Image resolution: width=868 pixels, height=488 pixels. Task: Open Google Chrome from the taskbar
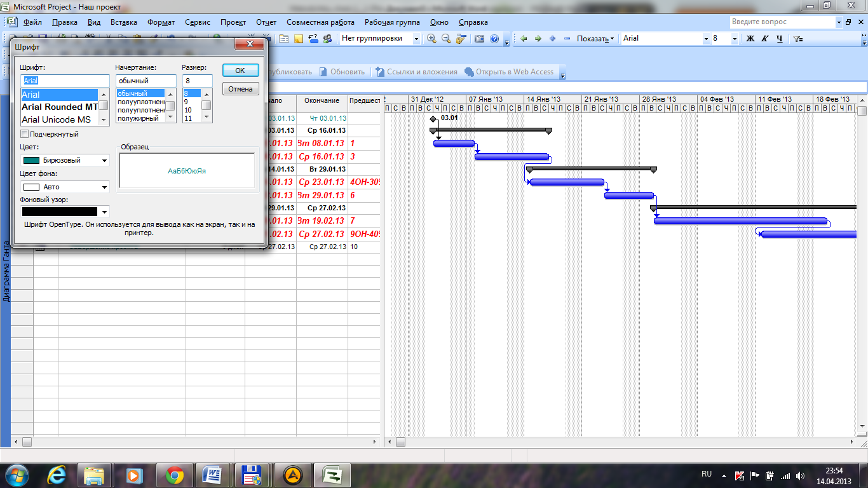pos(175,475)
